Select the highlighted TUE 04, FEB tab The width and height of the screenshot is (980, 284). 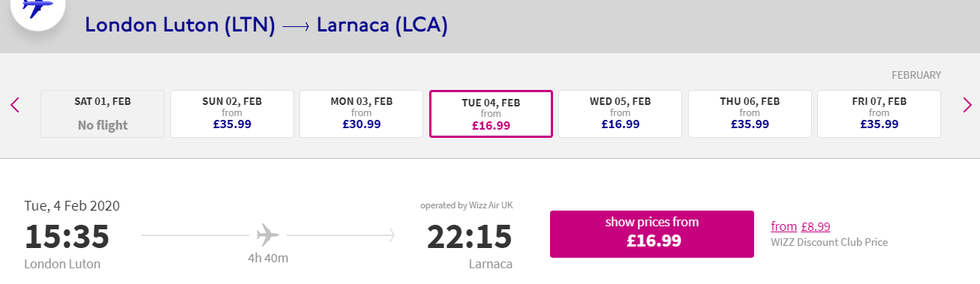pos(492,114)
